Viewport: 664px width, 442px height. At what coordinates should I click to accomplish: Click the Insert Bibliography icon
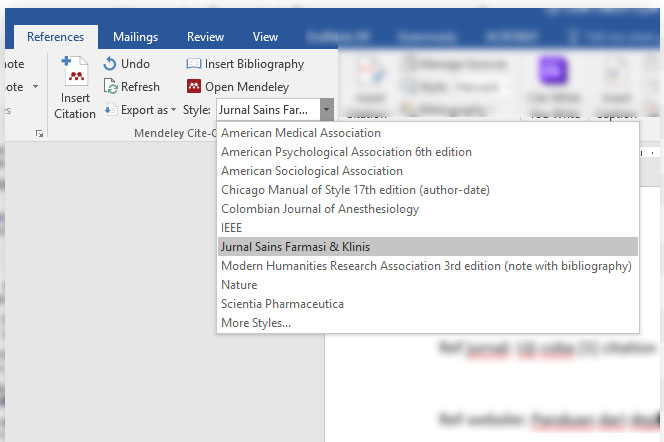[x=194, y=64]
